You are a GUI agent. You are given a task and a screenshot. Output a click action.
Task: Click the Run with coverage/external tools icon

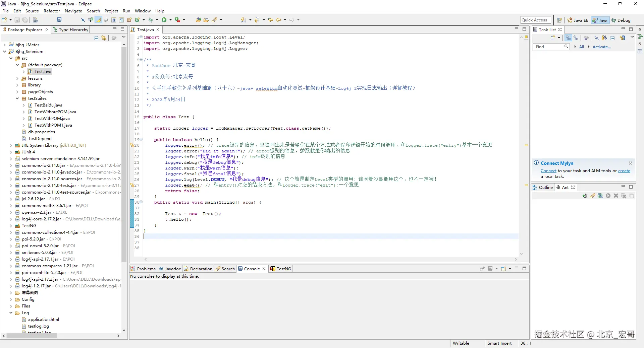tap(177, 20)
